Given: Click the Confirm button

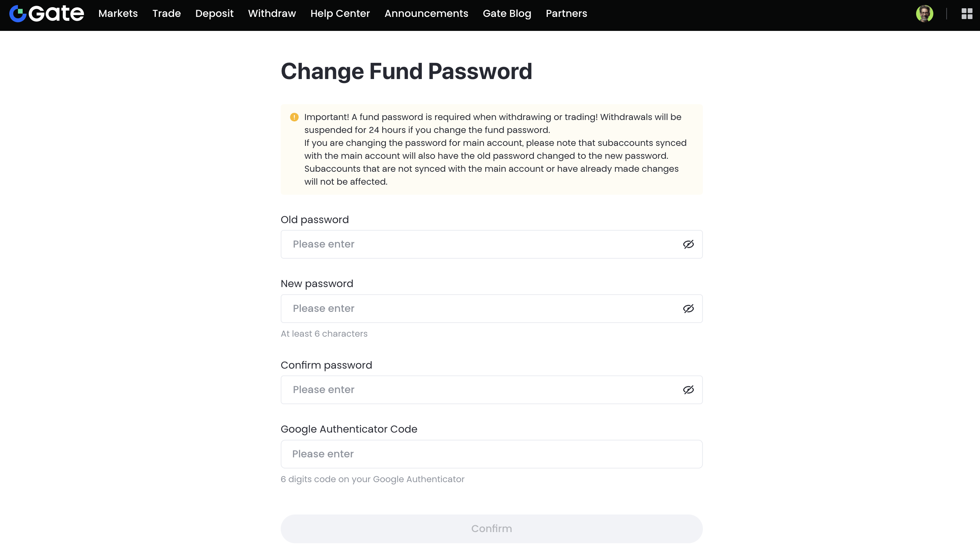Looking at the screenshot, I should [491, 529].
